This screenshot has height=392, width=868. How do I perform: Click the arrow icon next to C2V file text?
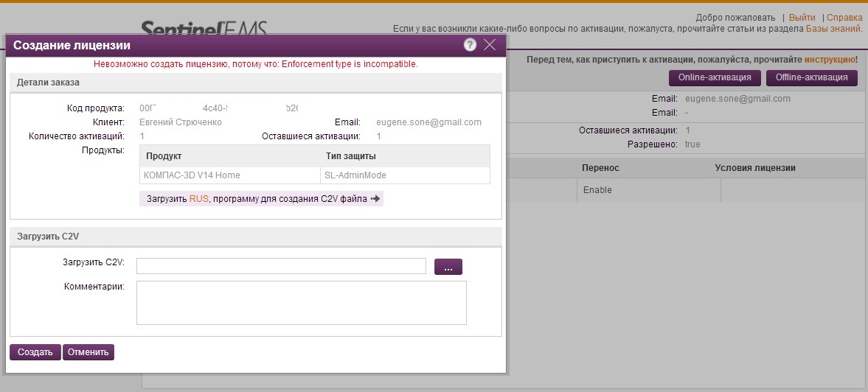tap(375, 199)
